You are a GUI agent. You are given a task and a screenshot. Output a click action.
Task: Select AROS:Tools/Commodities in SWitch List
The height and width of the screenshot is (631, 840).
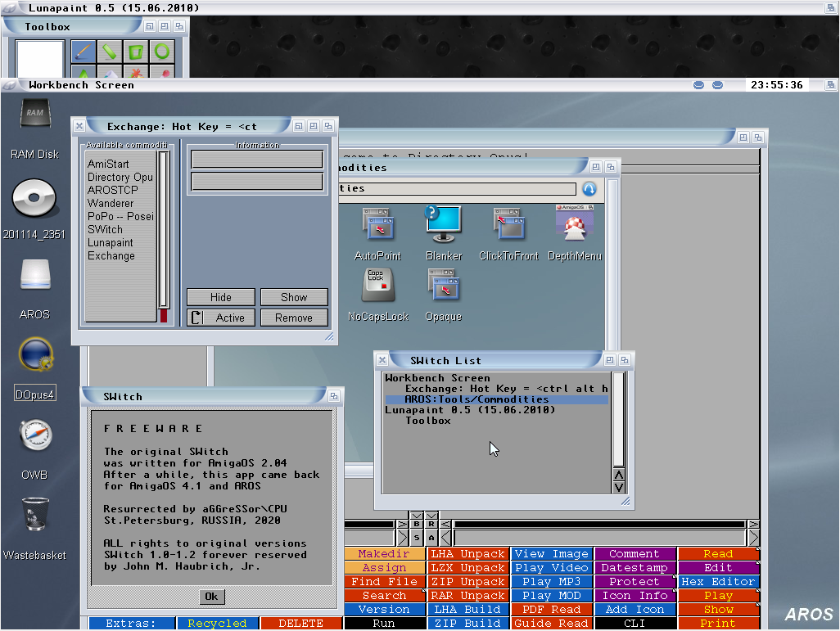497,399
